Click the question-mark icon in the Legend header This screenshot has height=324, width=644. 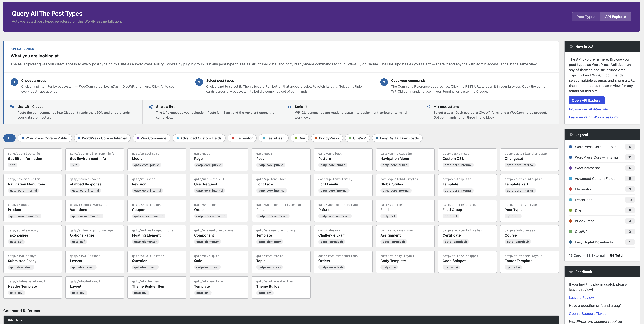coord(571,134)
